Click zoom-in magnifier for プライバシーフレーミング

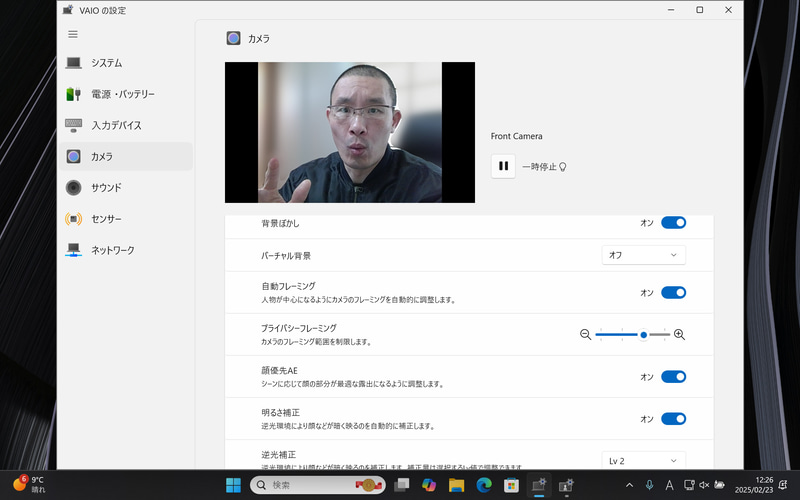click(x=679, y=335)
